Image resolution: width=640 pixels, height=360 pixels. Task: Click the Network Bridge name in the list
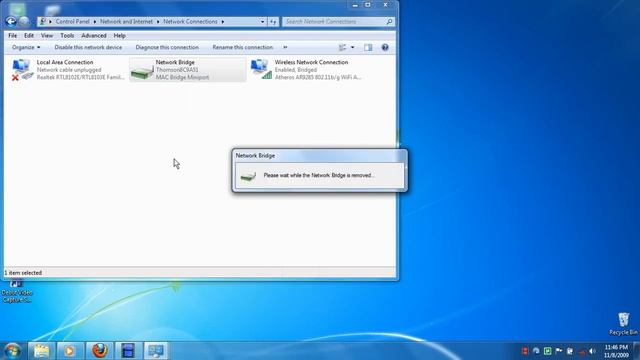click(x=175, y=62)
